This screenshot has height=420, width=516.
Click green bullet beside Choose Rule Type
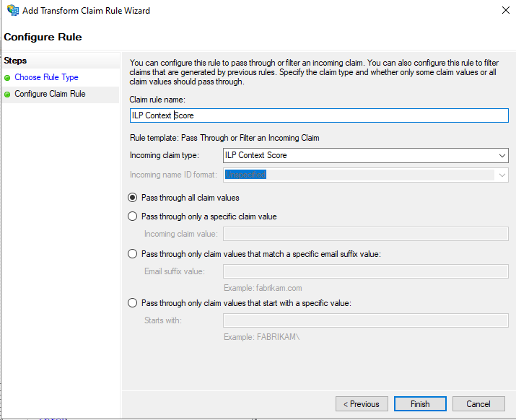coord(7,78)
